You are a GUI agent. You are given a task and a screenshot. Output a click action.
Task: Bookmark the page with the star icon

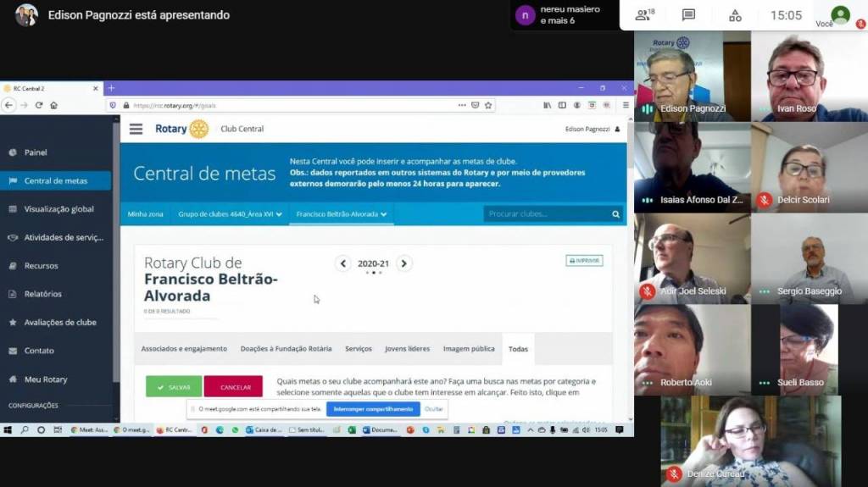point(487,105)
